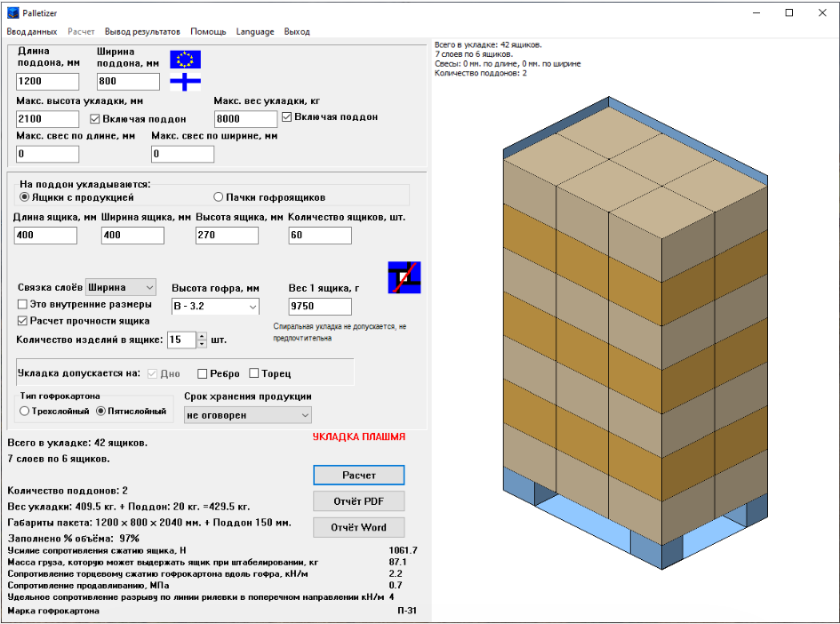Open the 'Language' menu
Screen dimensions: 840x624
tap(255, 32)
